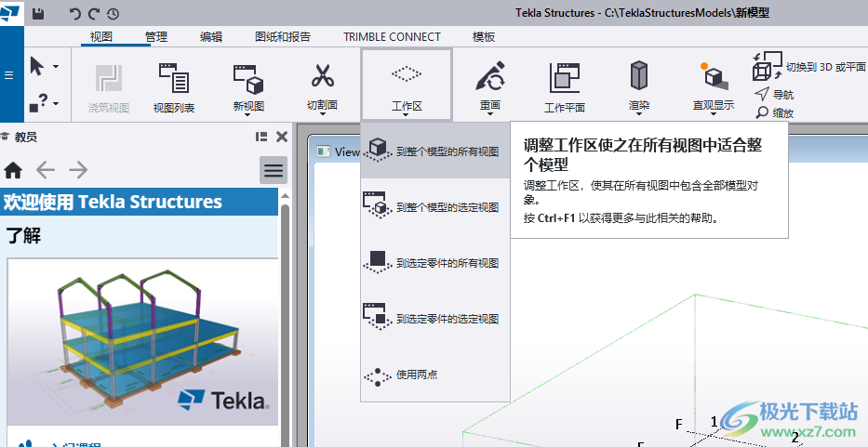Close the 教员 side panel

click(282, 137)
